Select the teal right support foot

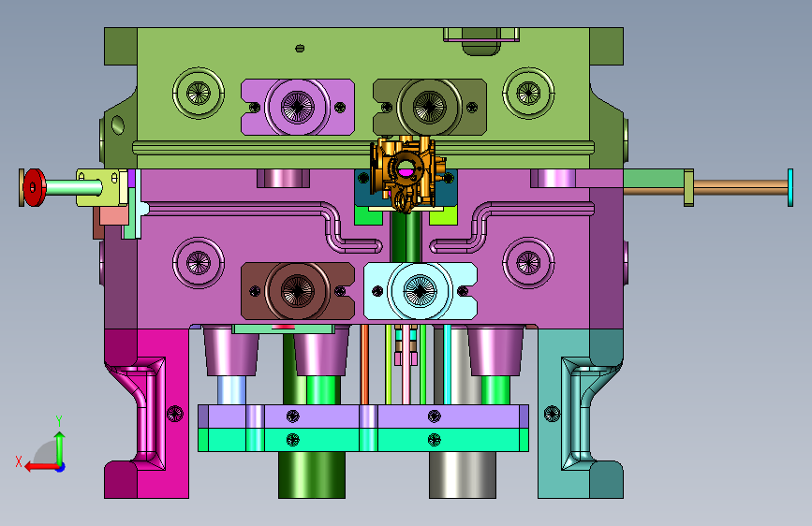(x=580, y=414)
